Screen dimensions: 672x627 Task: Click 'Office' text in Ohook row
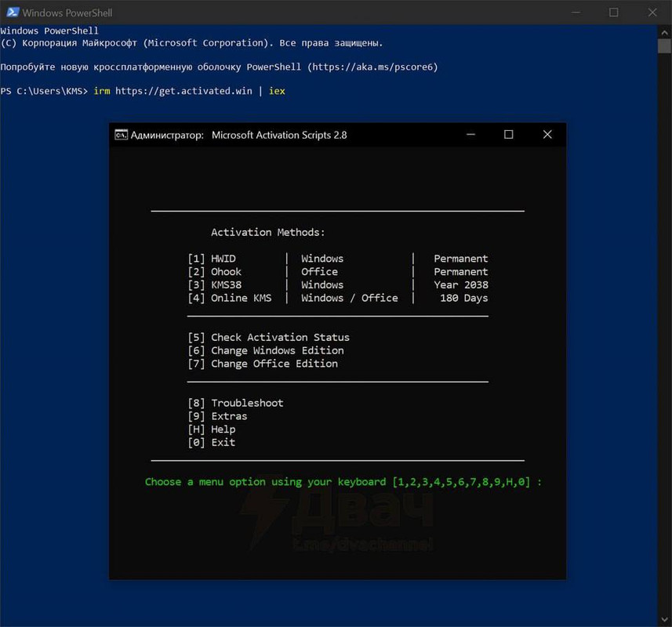319,272
